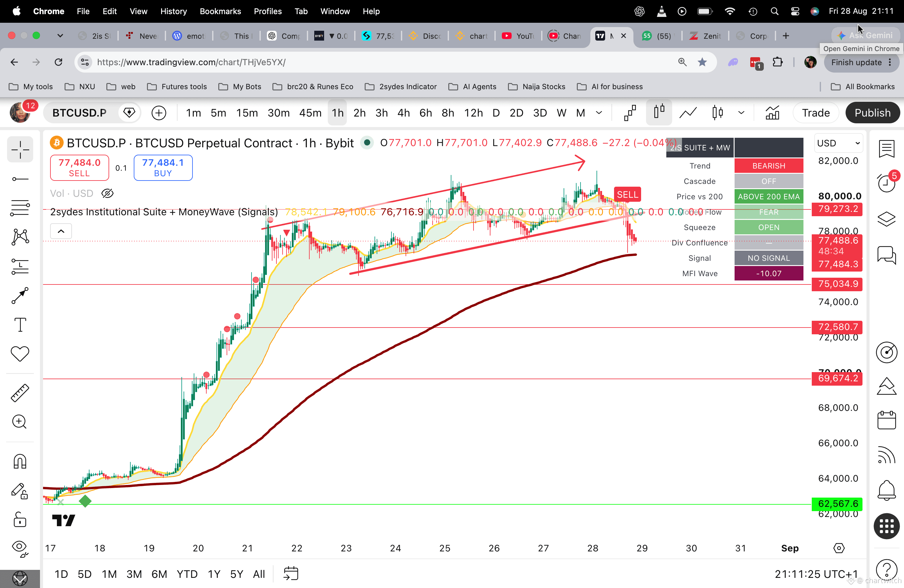Open the watchlist panel icon

point(886,149)
